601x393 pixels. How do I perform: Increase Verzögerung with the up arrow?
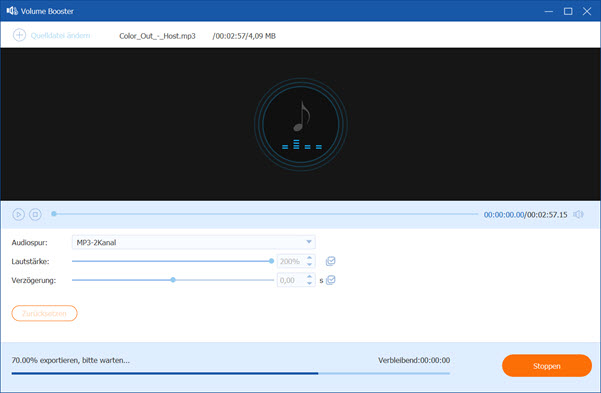(310, 277)
